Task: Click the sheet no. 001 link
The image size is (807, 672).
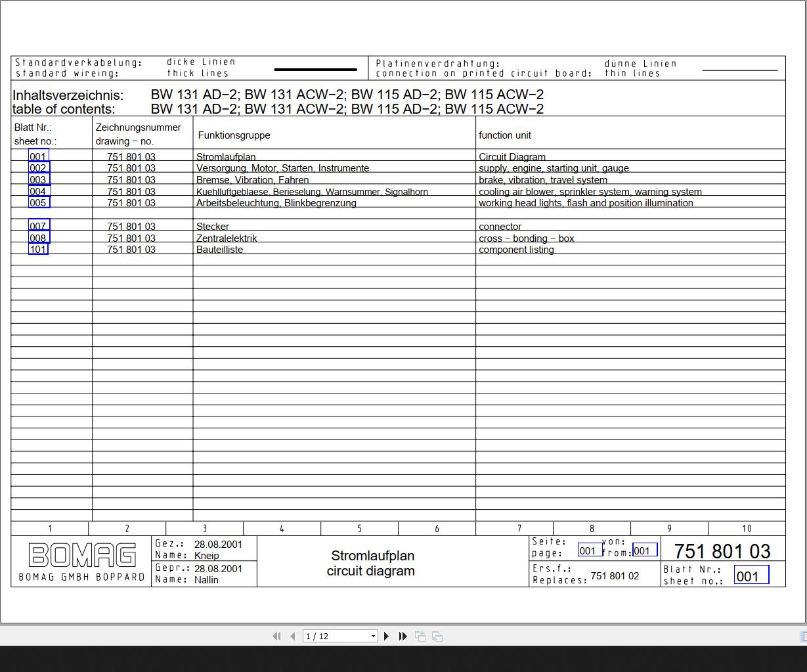Action: [x=751, y=576]
